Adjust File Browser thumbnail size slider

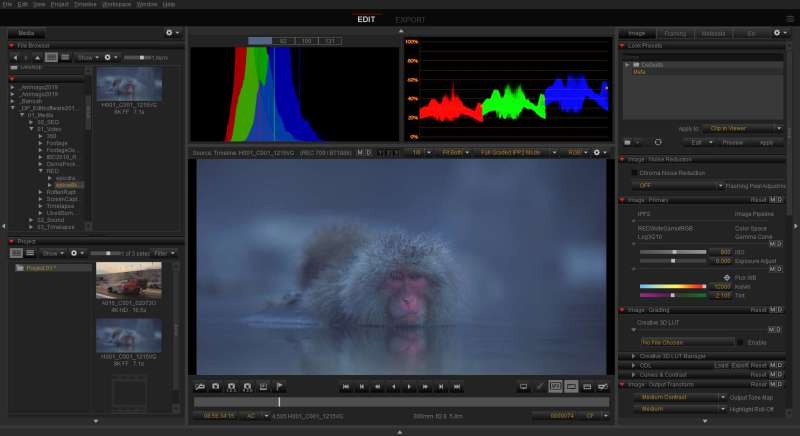[141, 58]
